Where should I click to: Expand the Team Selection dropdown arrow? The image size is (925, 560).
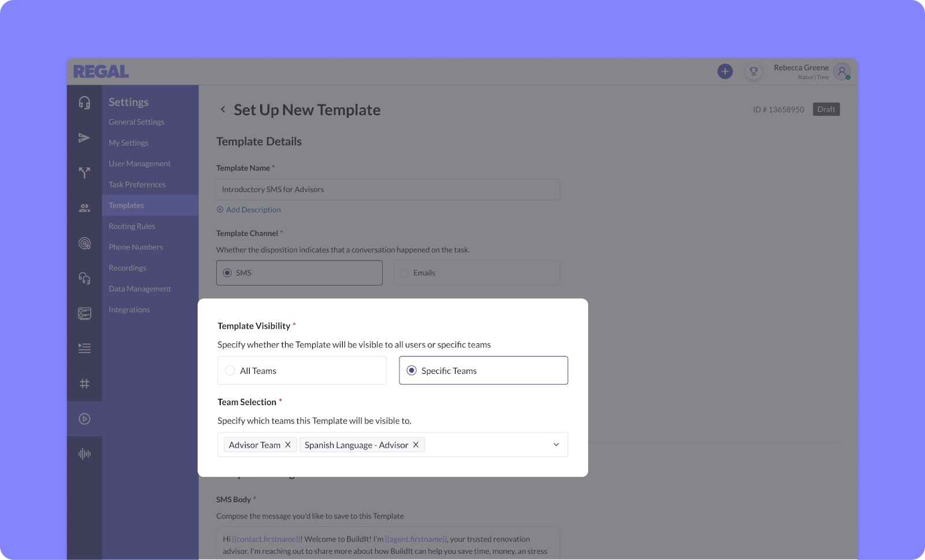pos(556,444)
